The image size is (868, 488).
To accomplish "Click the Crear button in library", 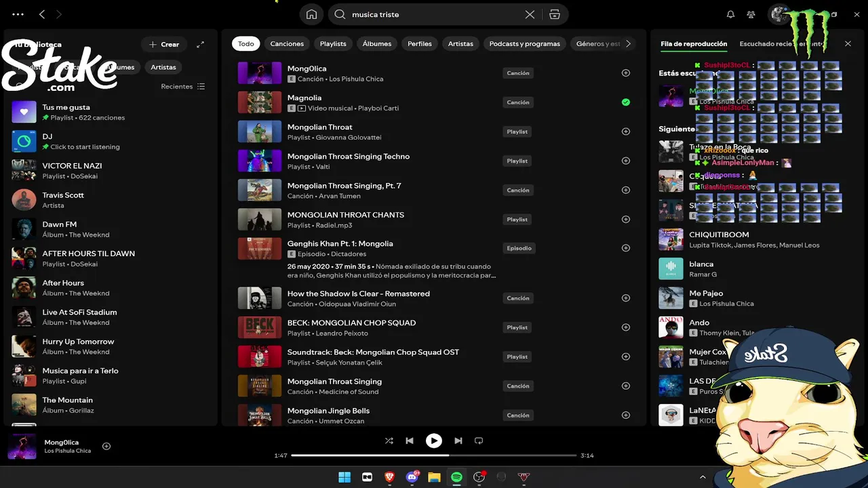I will 164,44.
